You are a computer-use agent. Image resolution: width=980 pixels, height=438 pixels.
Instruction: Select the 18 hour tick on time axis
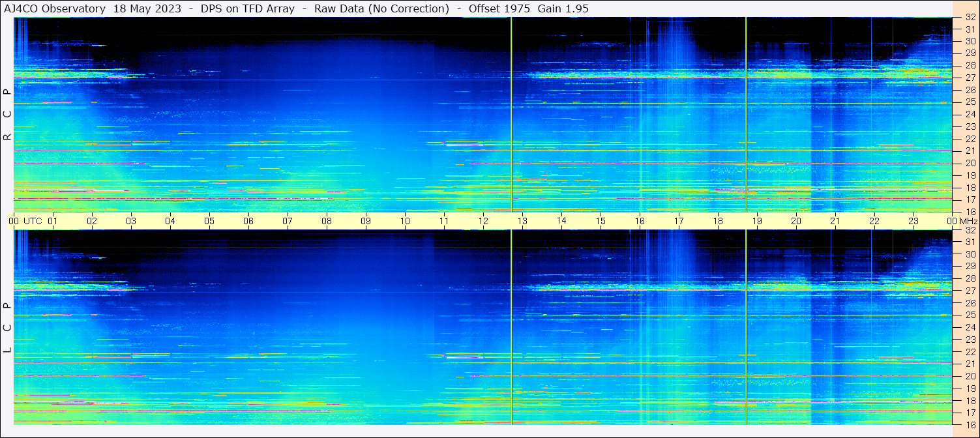point(718,221)
